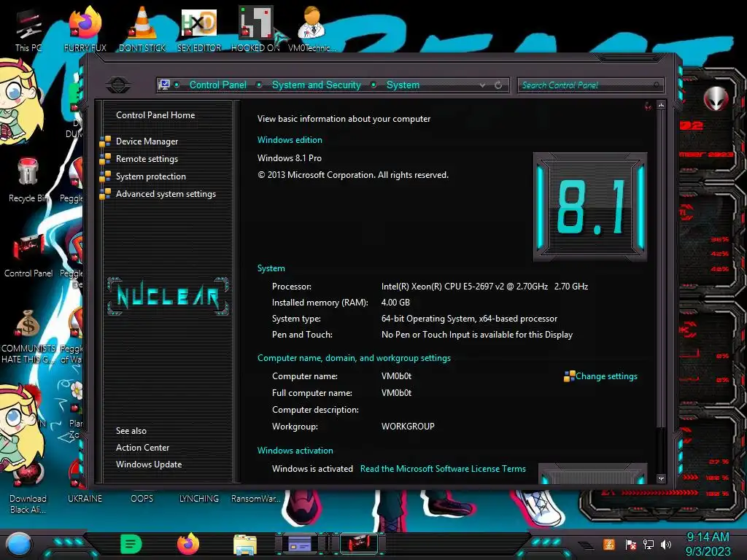
Task: Click the 64-bit Operating System type text
Action: point(469,319)
